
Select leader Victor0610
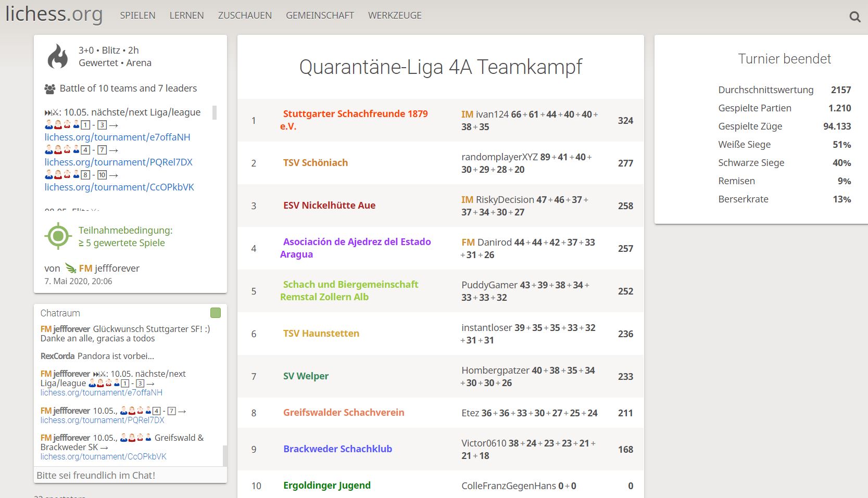tap(484, 443)
